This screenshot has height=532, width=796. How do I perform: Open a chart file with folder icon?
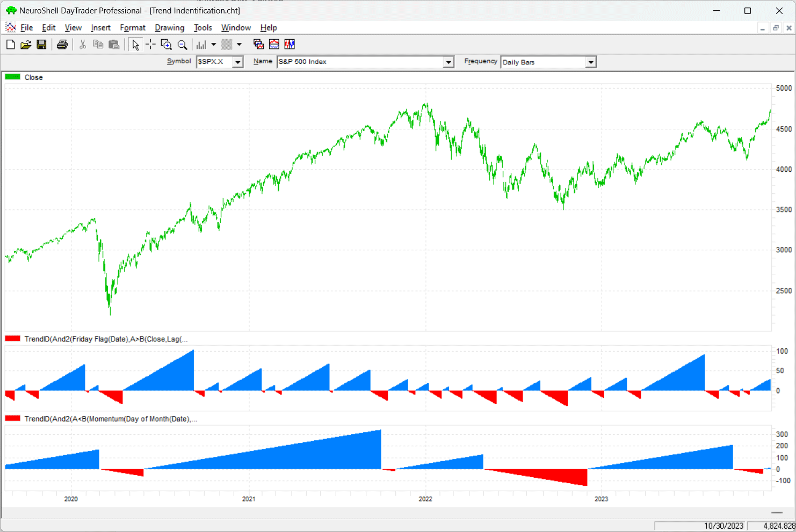coord(26,45)
